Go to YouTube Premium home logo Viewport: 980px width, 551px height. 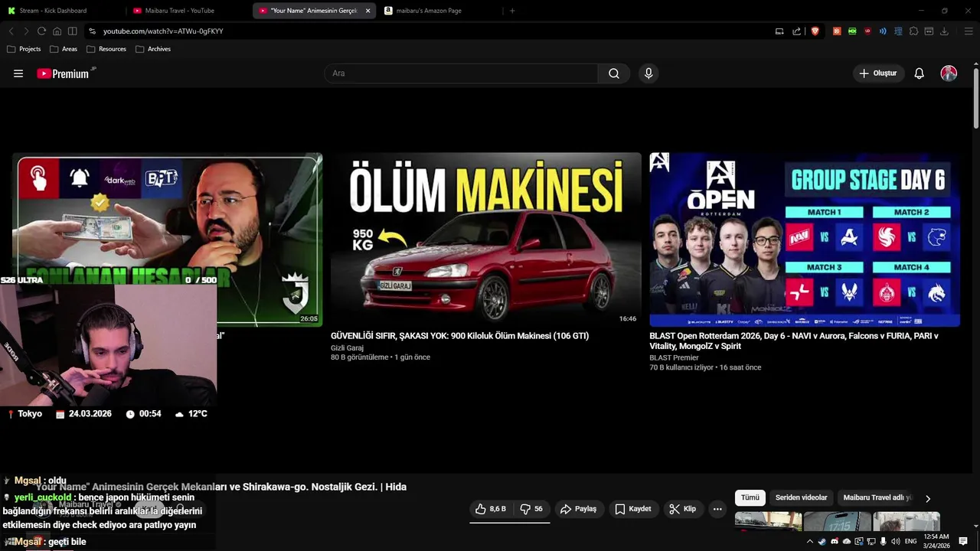pyautogui.click(x=66, y=73)
